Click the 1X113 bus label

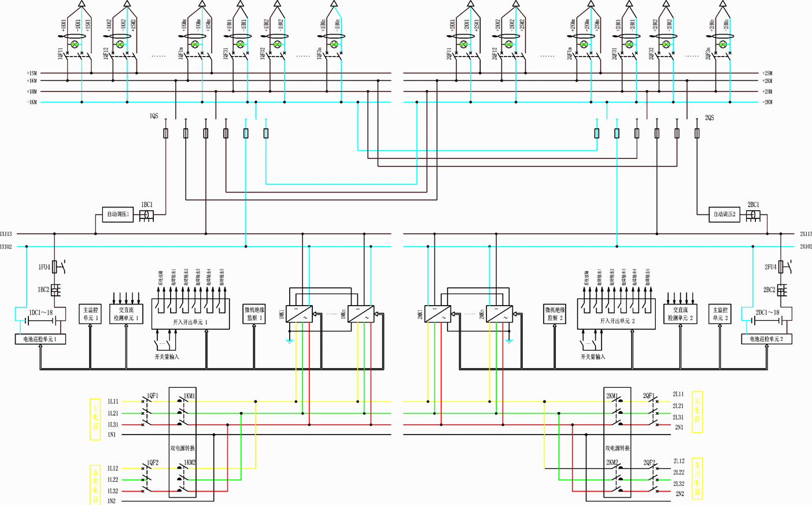click(6, 234)
